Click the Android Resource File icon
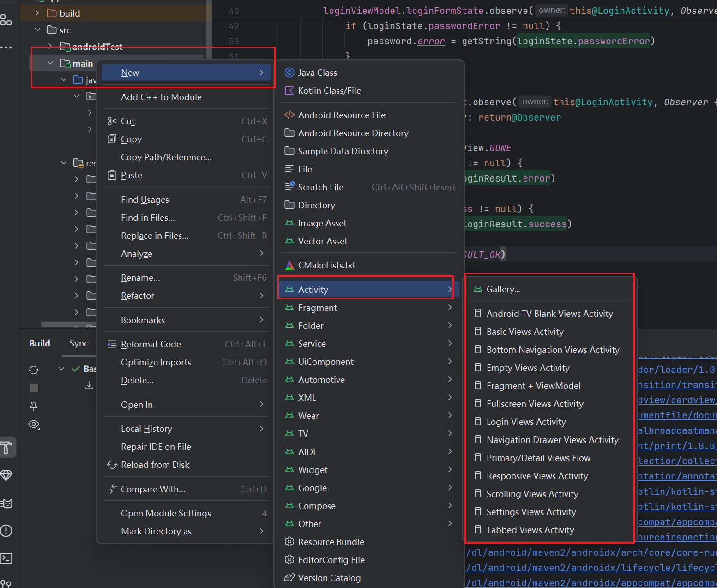717x588 pixels. point(289,115)
